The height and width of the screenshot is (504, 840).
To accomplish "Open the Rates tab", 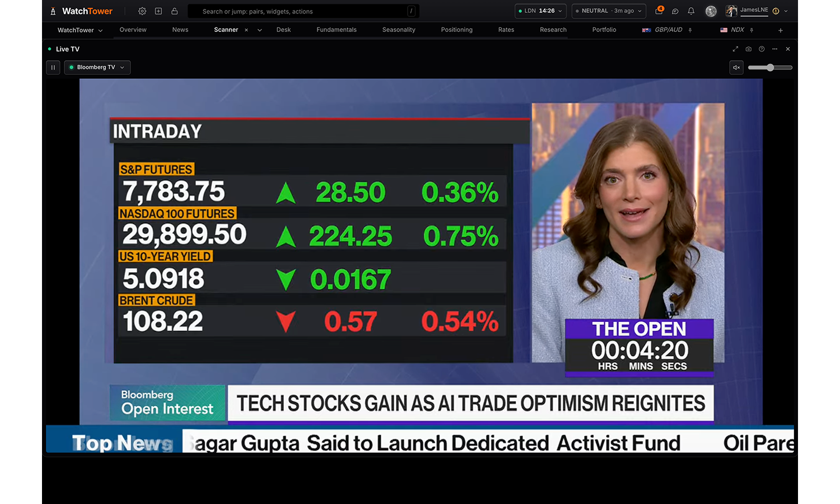I will [x=506, y=30].
